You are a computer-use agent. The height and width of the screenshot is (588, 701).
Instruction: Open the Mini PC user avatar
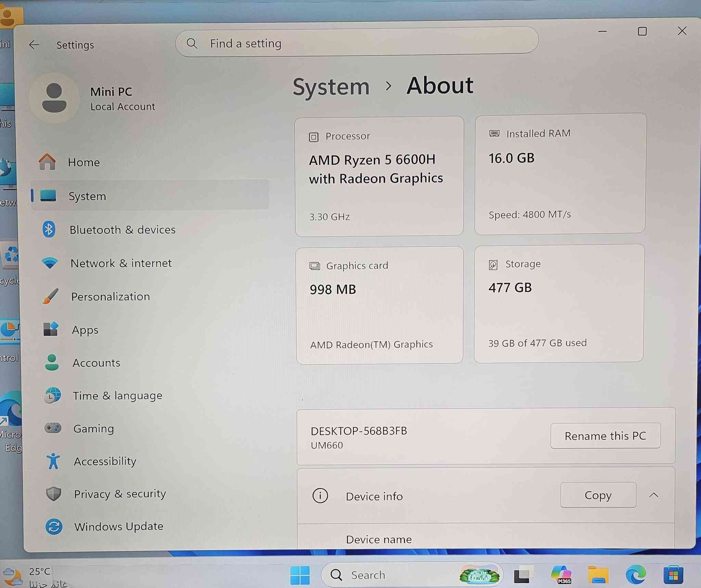54,98
